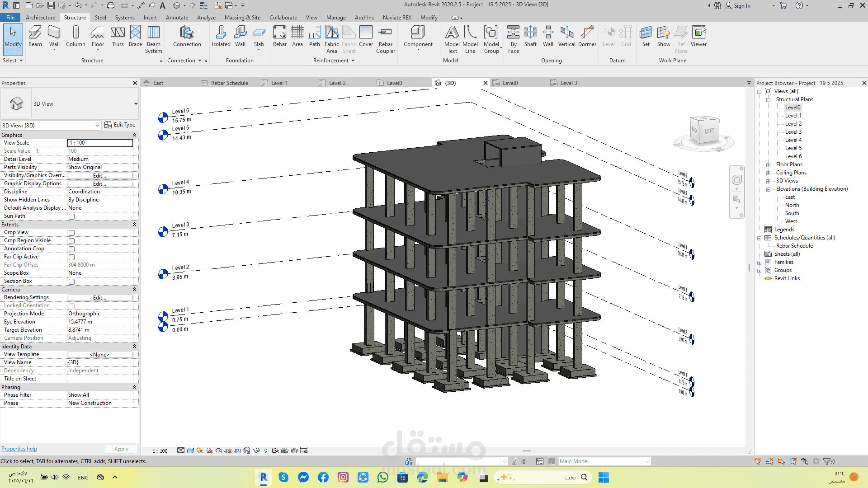Expand the Ceiling Plans tree node
868x488 pixels.
pos(768,173)
